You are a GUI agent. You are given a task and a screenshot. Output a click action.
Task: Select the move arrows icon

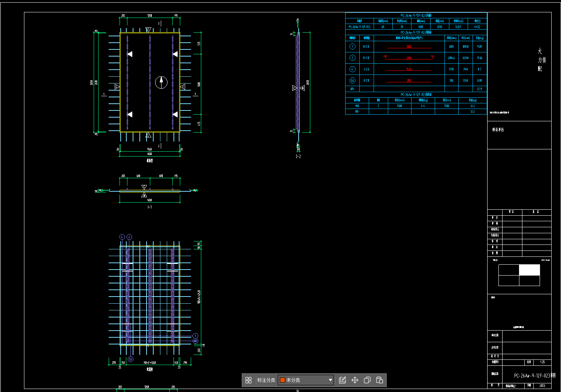355,380
